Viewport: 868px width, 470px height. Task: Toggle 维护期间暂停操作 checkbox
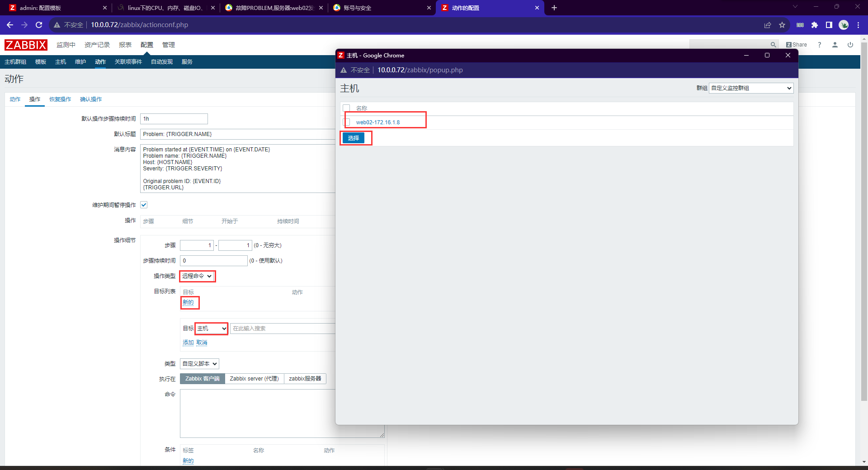144,205
